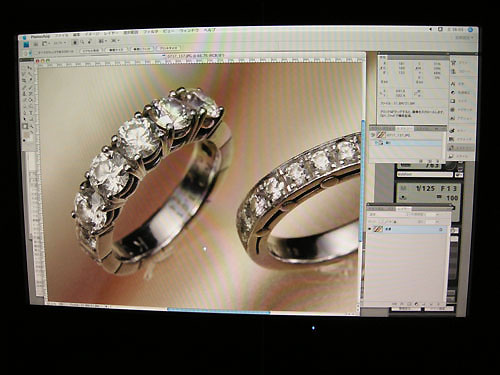The height and width of the screenshot is (375, 500).
Task: Select the Zoom tool in the toolbox
Action: point(31,126)
